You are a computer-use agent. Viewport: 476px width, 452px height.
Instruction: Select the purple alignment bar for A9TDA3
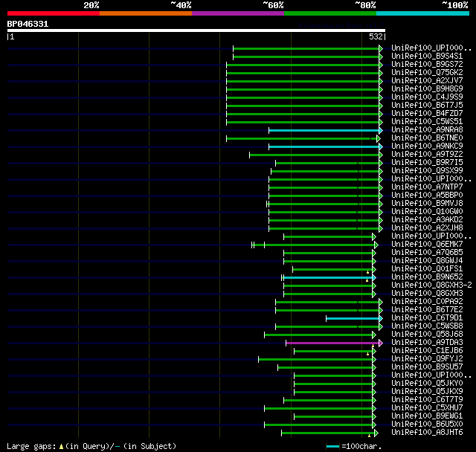pyautogui.click(x=332, y=343)
